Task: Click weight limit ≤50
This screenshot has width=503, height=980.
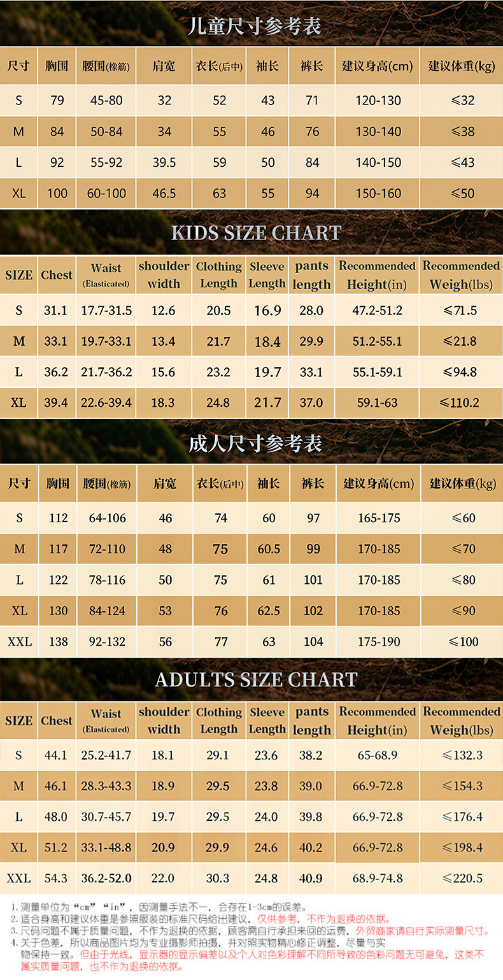Action: 462,194
